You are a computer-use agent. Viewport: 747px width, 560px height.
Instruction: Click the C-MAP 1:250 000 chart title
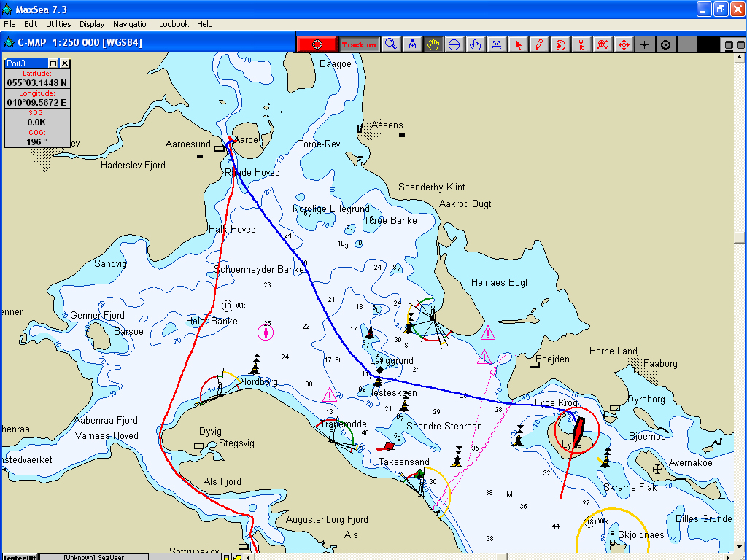(80, 42)
